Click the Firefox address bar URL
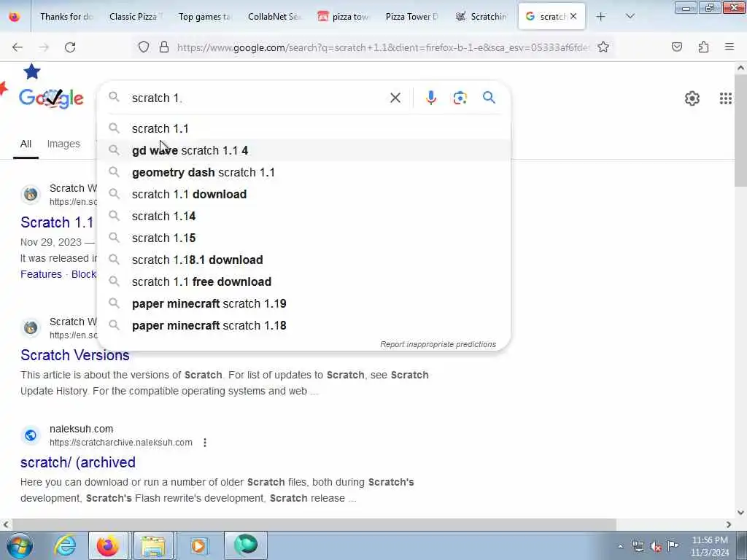 [383, 47]
